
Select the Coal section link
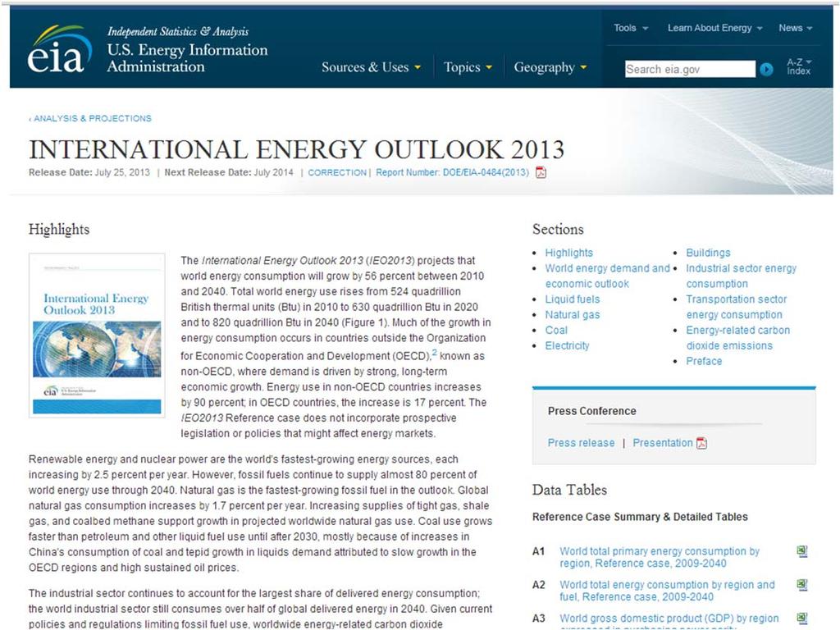click(x=556, y=331)
